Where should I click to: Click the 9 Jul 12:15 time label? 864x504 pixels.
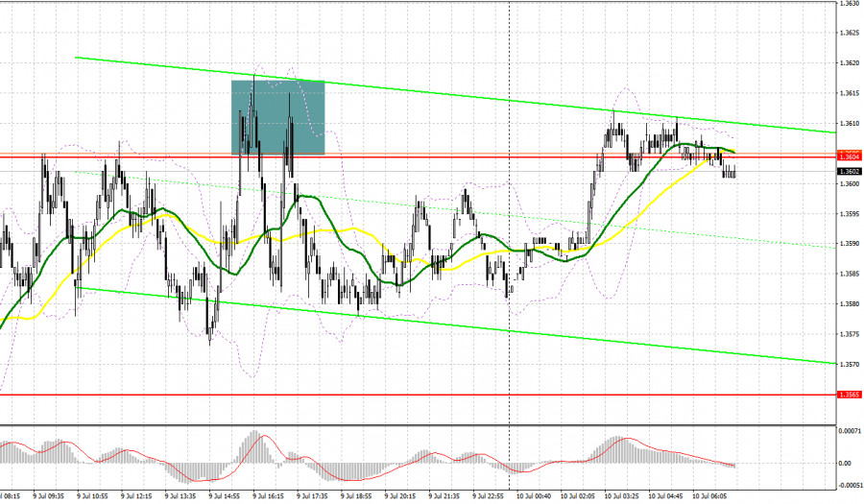coord(136,496)
